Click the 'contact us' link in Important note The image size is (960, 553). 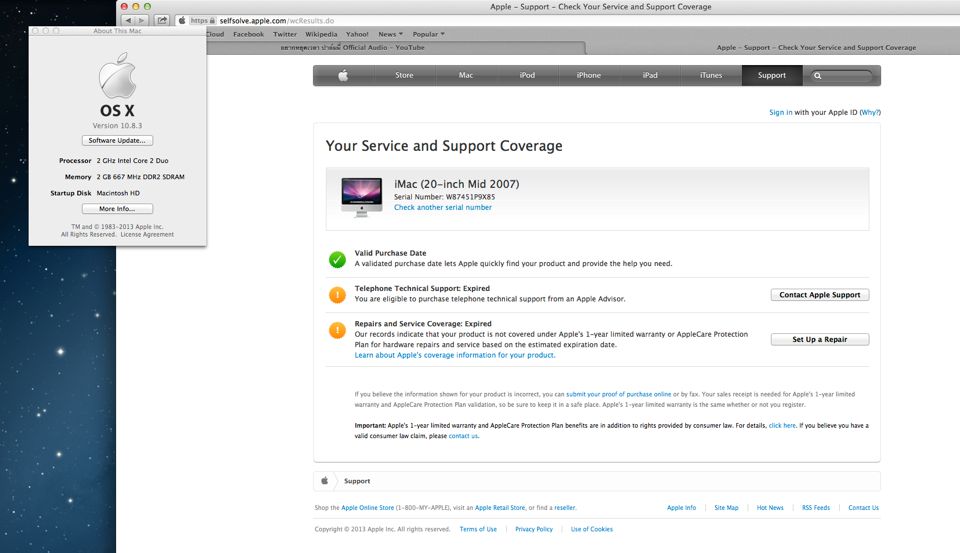point(463,436)
